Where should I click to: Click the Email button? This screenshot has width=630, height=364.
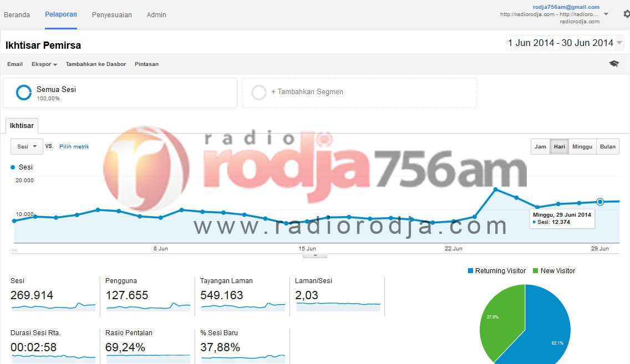coord(15,64)
